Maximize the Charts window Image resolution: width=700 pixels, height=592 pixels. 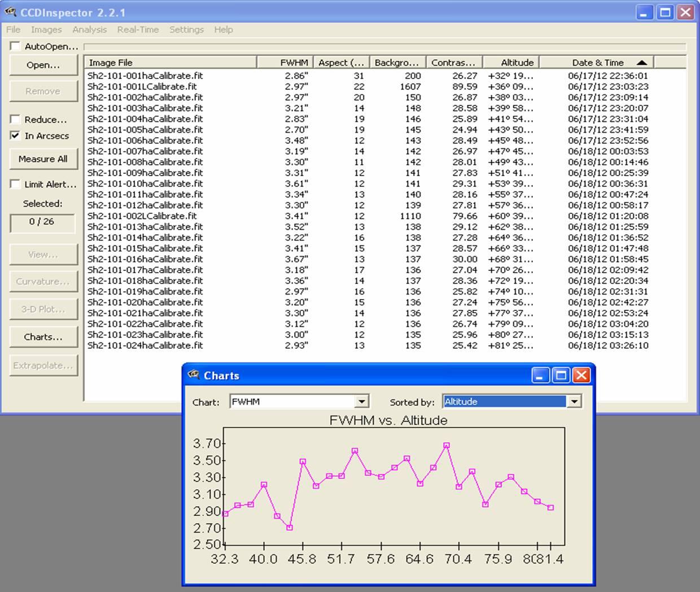pos(561,375)
